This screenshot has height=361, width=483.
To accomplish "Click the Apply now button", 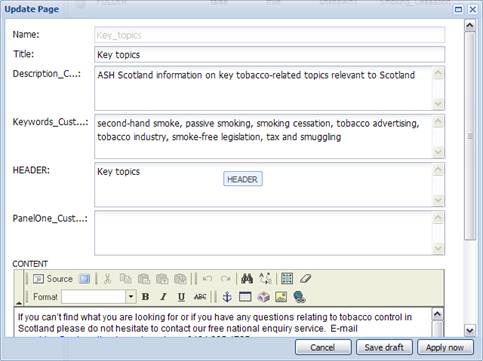I will pyautogui.click(x=445, y=347).
